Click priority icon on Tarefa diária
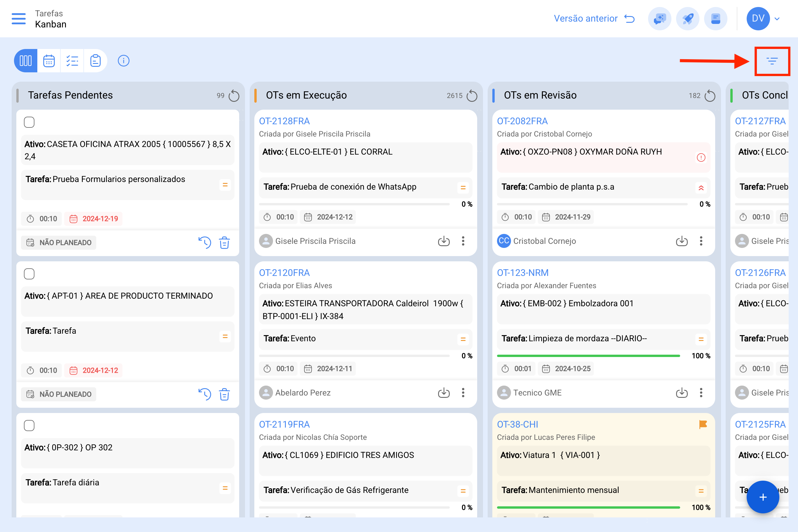 (x=225, y=488)
